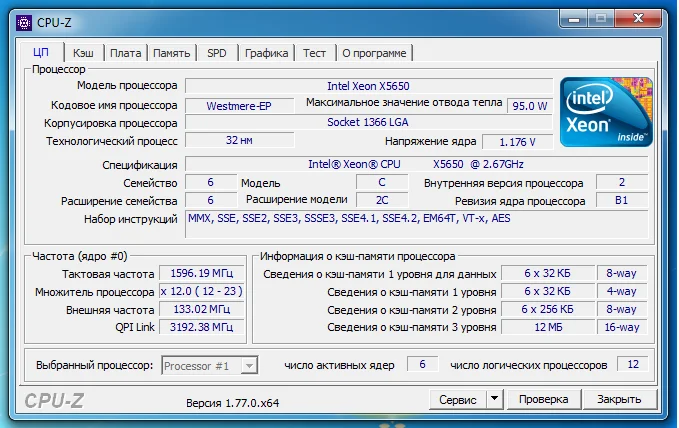The width and height of the screenshot is (679, 428).
Task: Click the Socket 1366 LGA package field
Action: [x=369, y=122]
